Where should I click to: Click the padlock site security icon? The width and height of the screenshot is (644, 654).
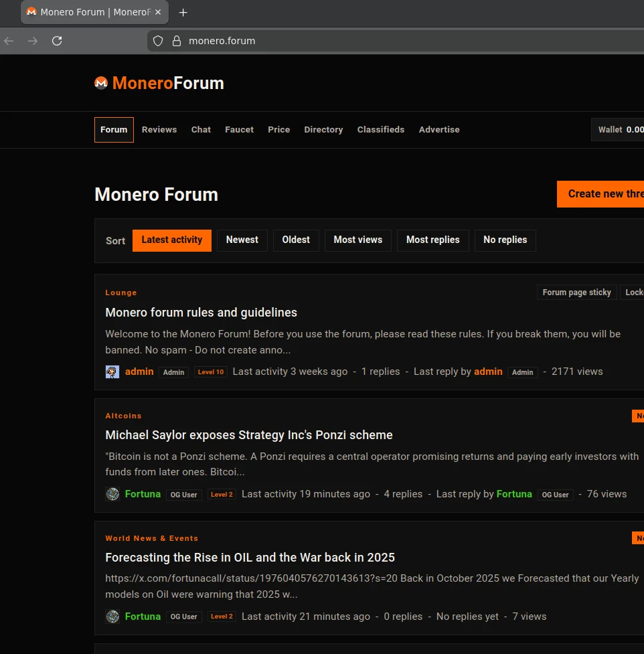[x=177, y=41]
